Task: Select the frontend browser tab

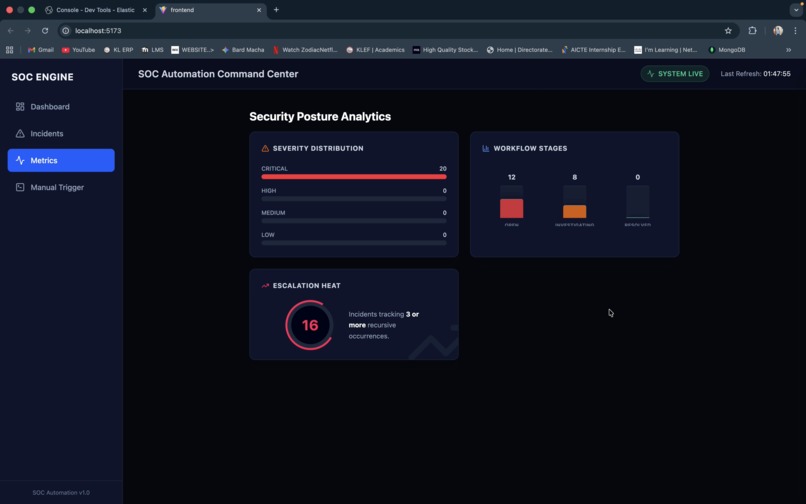Action: pos(211,10)
